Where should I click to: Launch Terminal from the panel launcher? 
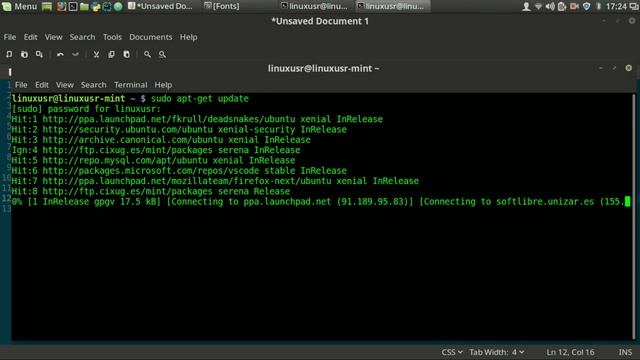pos(73,6)
